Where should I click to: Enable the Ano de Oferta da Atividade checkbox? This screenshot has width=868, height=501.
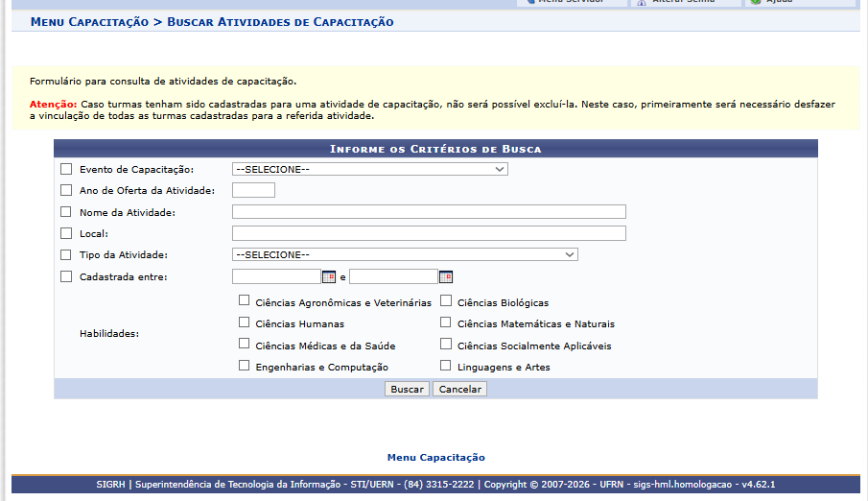(66, 190)
